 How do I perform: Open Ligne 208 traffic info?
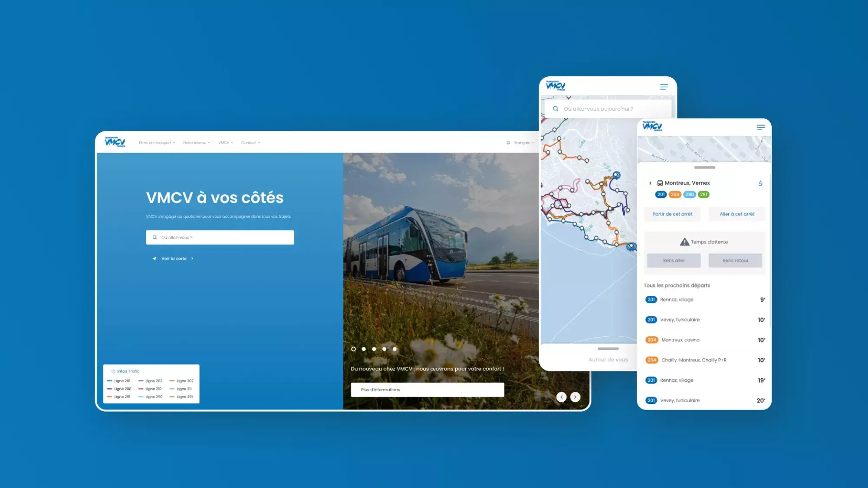pyautogui.click(x=119, y=389)
